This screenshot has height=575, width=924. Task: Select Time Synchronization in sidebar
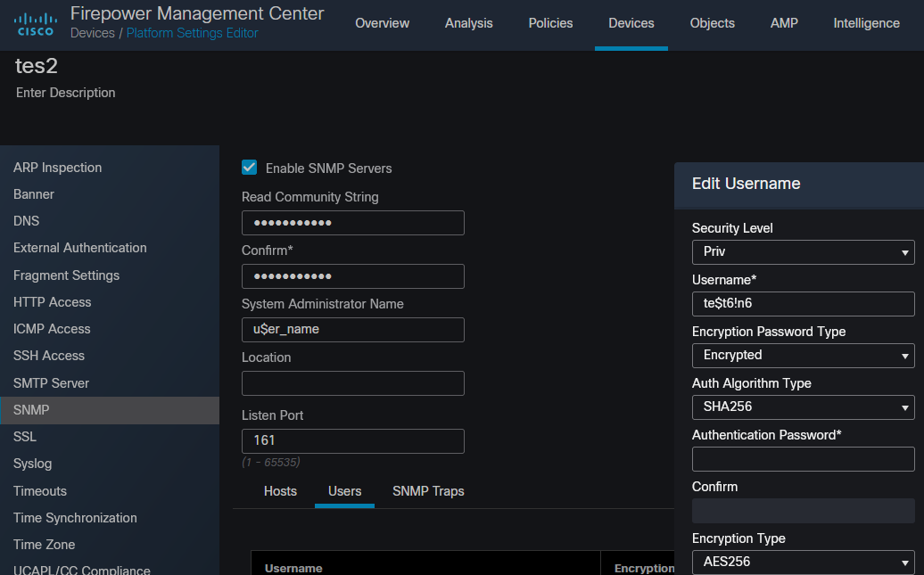pyautogui.click(x=76, y=518)
